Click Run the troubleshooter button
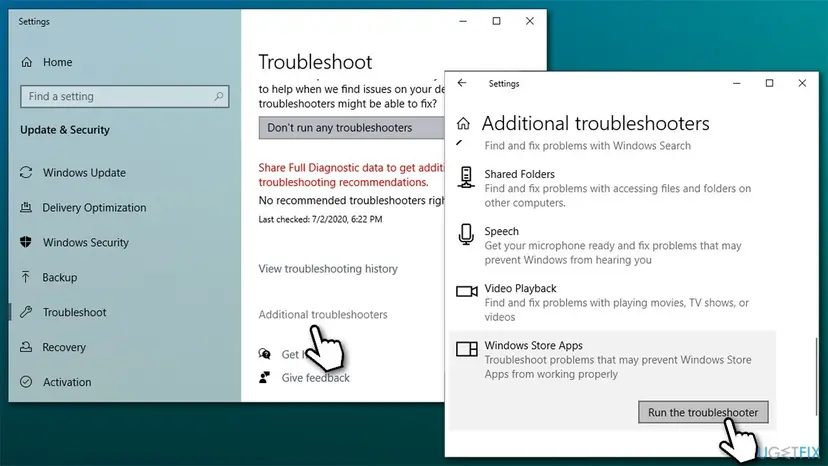 703,412
